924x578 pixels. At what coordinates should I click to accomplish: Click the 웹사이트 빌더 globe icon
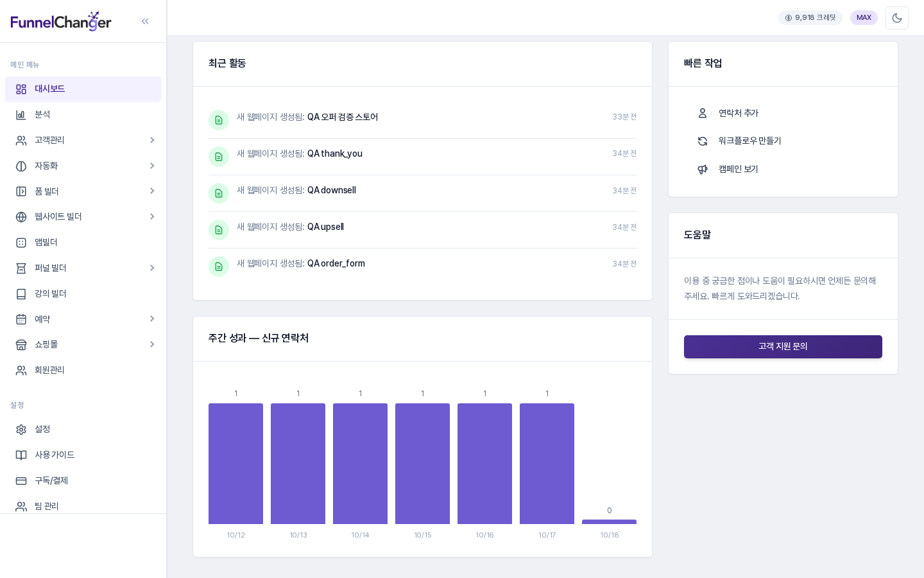point(21,217)
